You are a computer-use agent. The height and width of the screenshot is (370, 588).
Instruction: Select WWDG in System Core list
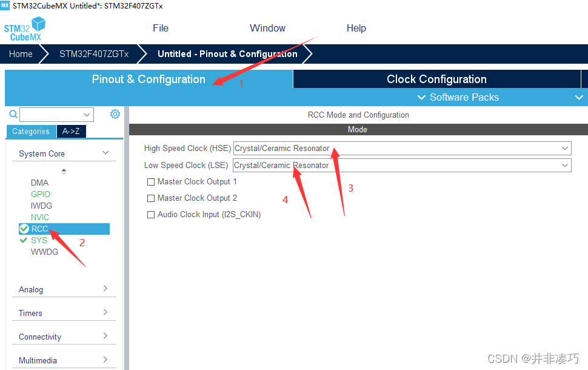pos(44,252)
